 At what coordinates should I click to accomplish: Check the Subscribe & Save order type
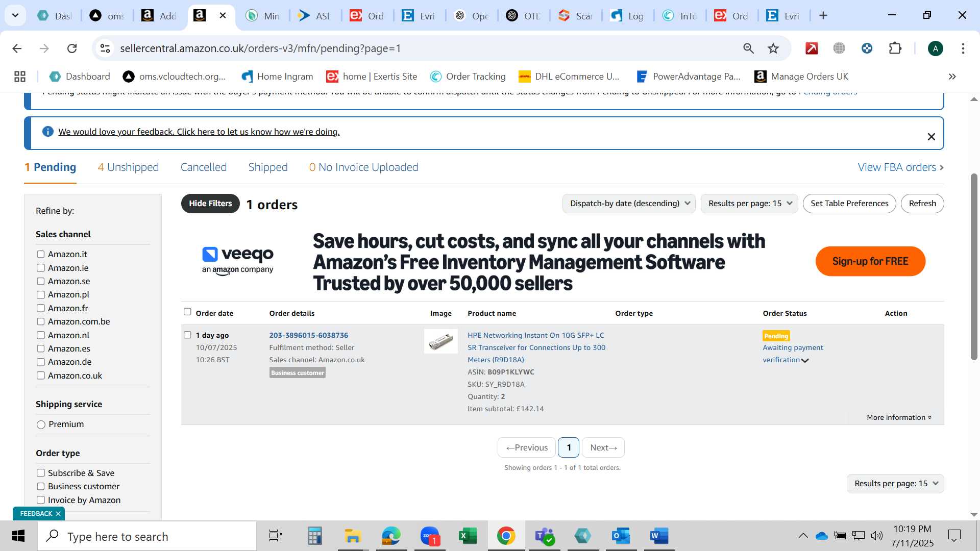click(x=41, y=473)
